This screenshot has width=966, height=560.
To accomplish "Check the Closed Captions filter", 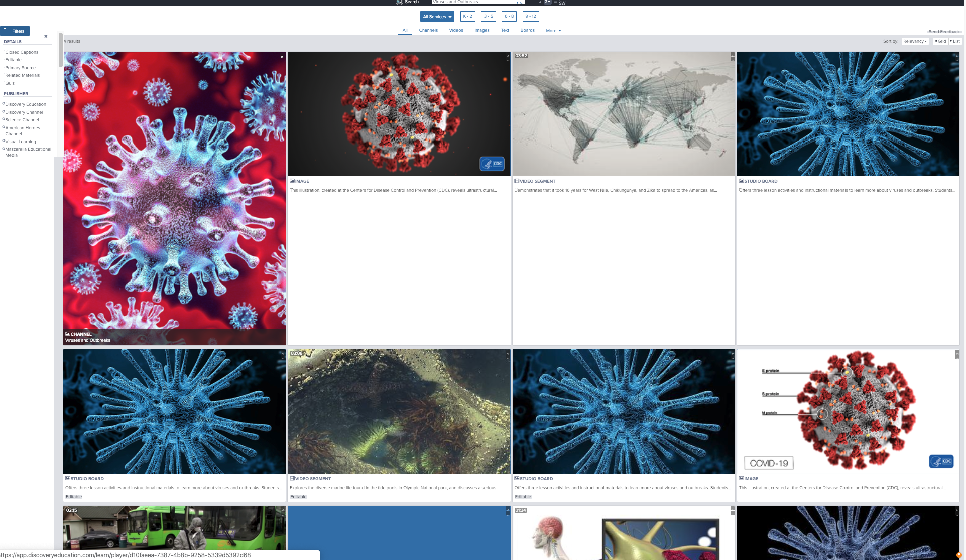I will tap(22, 52).
